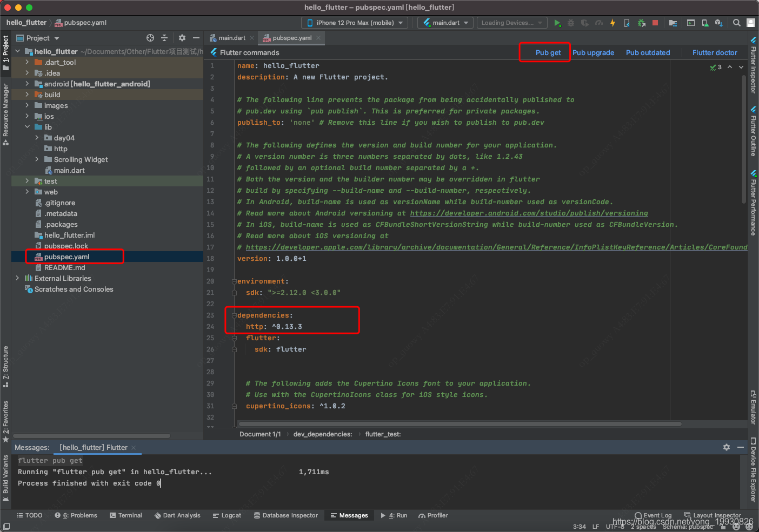Close the [hello_flutter] Flutter messages tab
759x532 pixels.
(x=134, y=447)
